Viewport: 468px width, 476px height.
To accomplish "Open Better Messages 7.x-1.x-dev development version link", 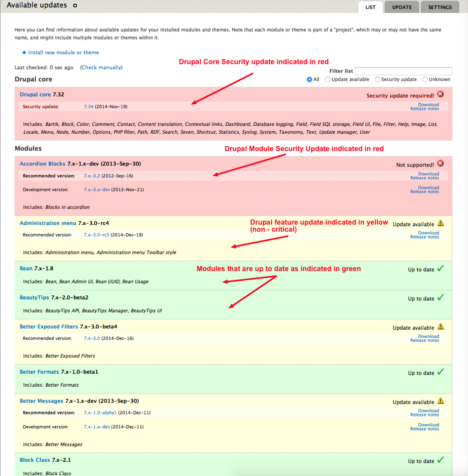I will click(x=97, y=427).
